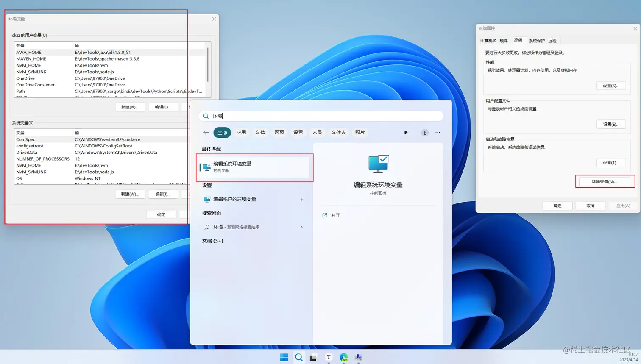Open the taskbar Search icon

coord(299,357)
